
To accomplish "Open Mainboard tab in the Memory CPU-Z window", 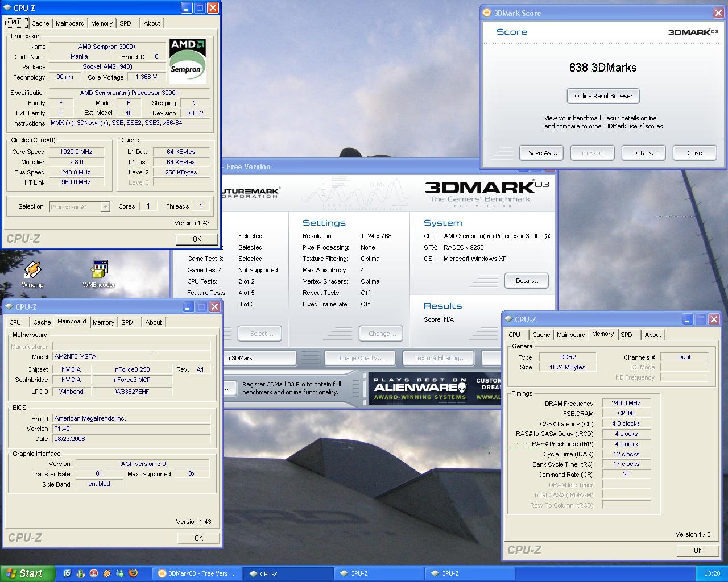I will coord(571,335).
